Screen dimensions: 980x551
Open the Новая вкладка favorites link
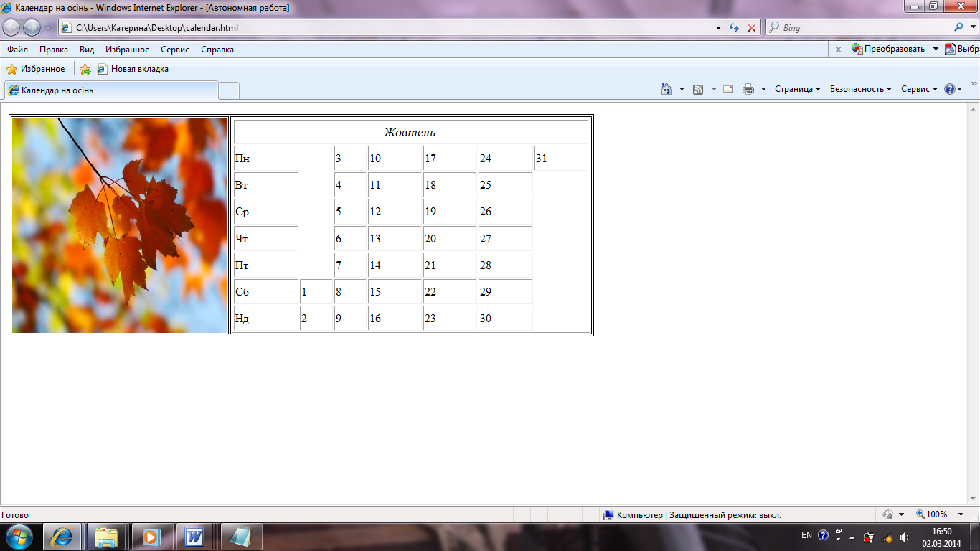point(133,69)
